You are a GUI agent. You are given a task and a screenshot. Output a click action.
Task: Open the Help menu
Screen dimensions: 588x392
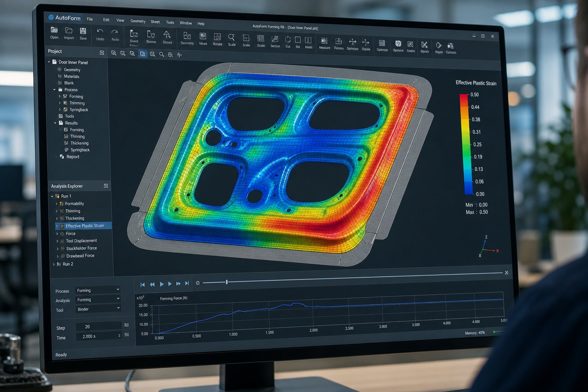201,24
